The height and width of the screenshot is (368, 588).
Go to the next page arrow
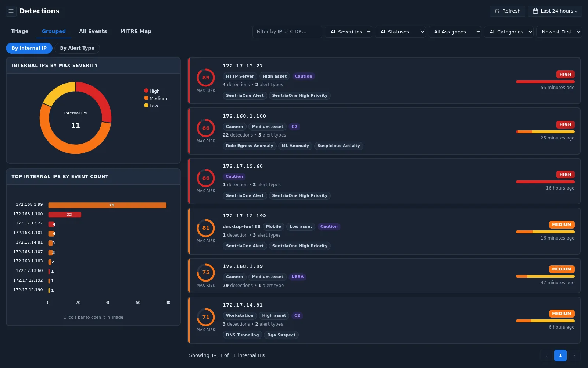[574, 355]
